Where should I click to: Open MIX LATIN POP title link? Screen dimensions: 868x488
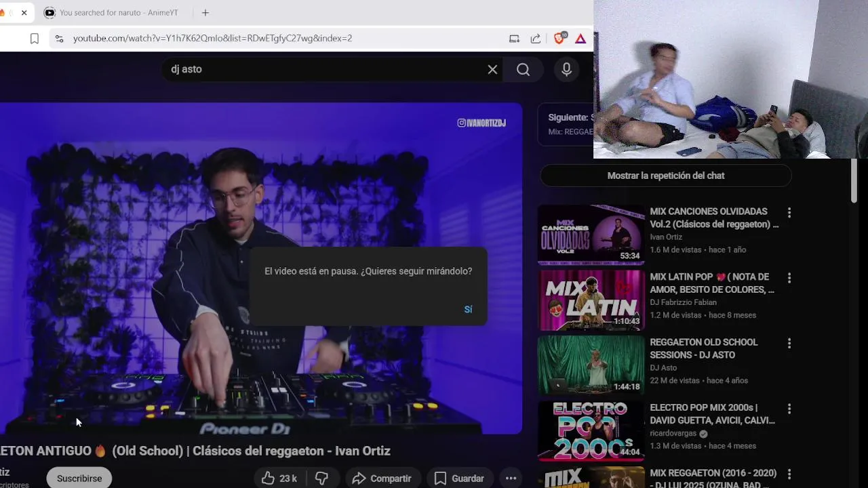pyautogui.click(x=712, y=283)
